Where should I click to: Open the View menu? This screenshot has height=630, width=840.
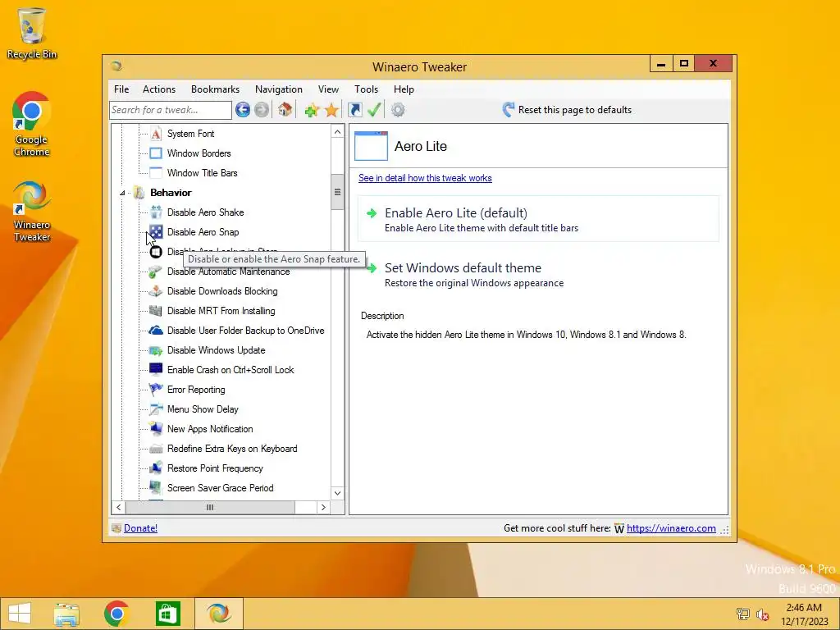pos(328,89)
